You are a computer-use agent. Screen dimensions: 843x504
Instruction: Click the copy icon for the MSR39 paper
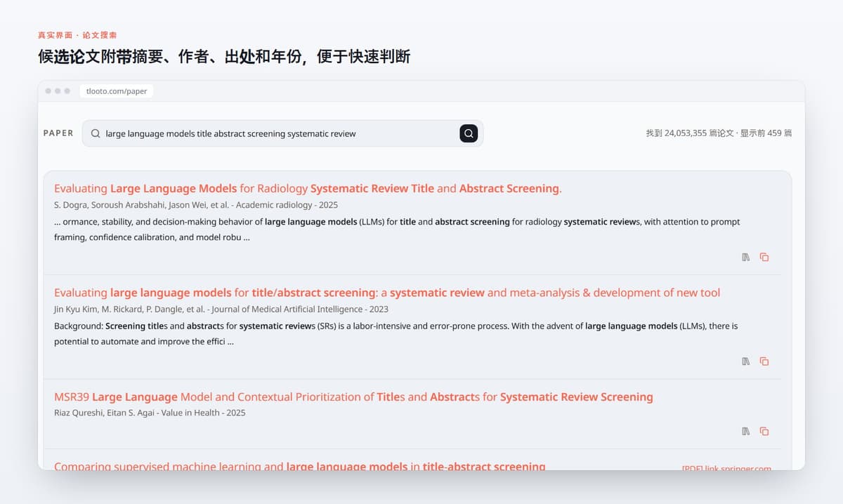[764, 431]
